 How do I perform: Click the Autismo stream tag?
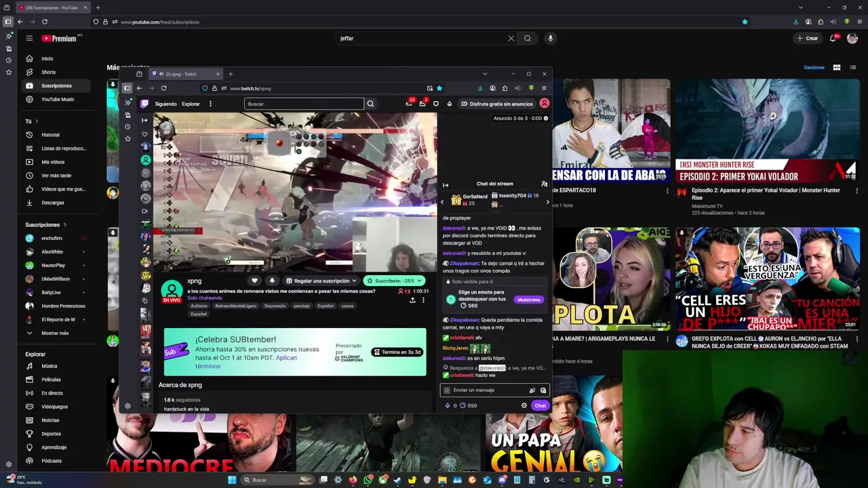199,306
